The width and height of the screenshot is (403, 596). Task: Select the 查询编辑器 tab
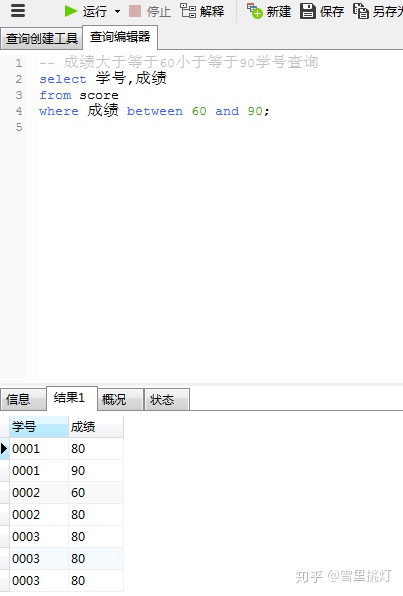pos(120,37)
